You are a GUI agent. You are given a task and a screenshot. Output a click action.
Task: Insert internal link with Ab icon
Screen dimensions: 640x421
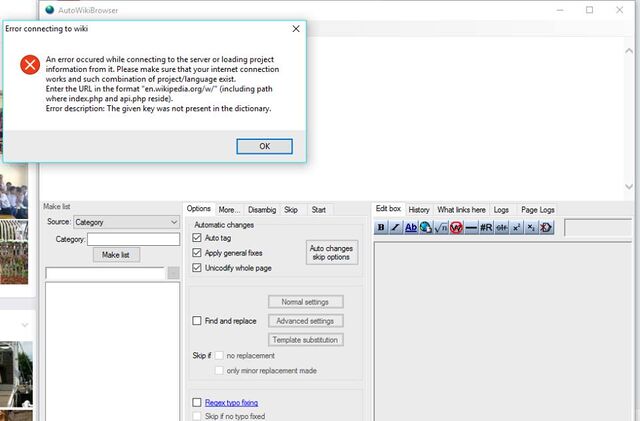(411, 227)
